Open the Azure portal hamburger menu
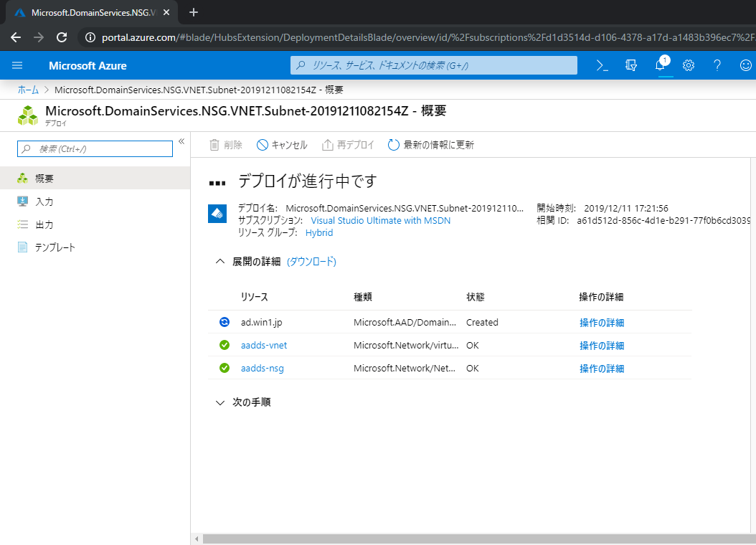The height and width of the screenshot is (545, 756). pos(17,65)
